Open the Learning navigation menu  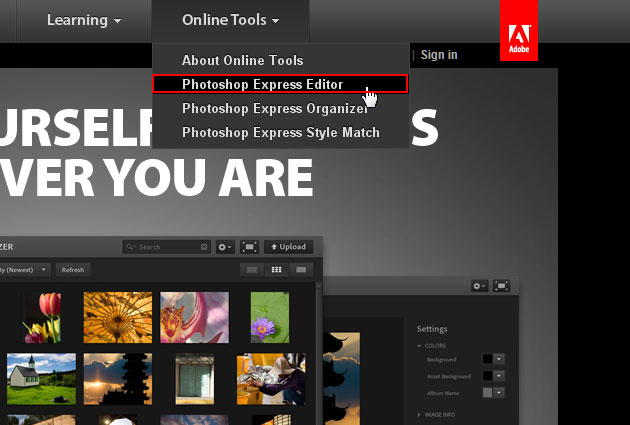click(x=84, y=20)
